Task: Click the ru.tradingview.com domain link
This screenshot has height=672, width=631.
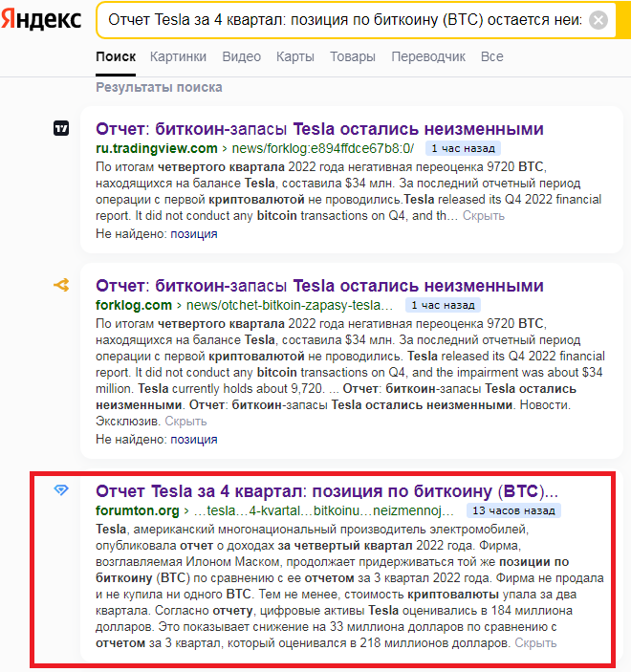Action: click(x=157, y=148)
